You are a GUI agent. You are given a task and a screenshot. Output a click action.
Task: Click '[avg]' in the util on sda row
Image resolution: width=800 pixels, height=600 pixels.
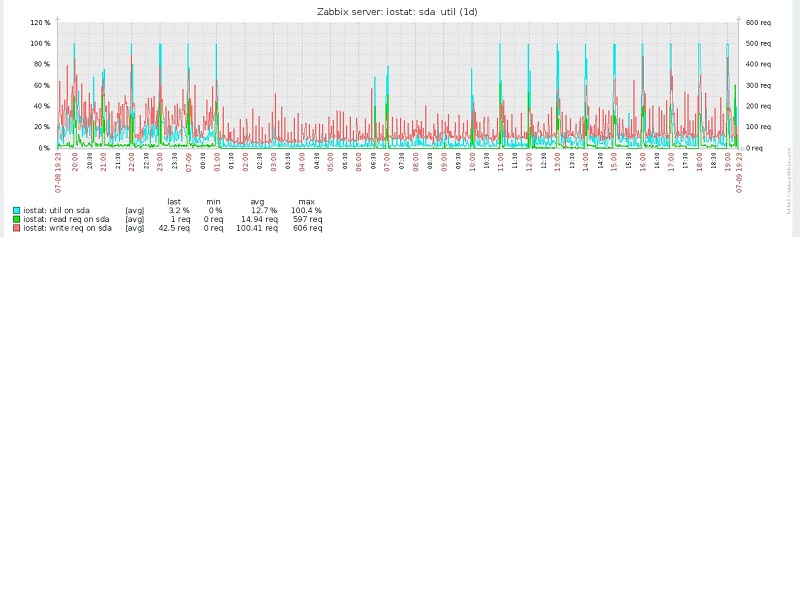tap(135, 210)
